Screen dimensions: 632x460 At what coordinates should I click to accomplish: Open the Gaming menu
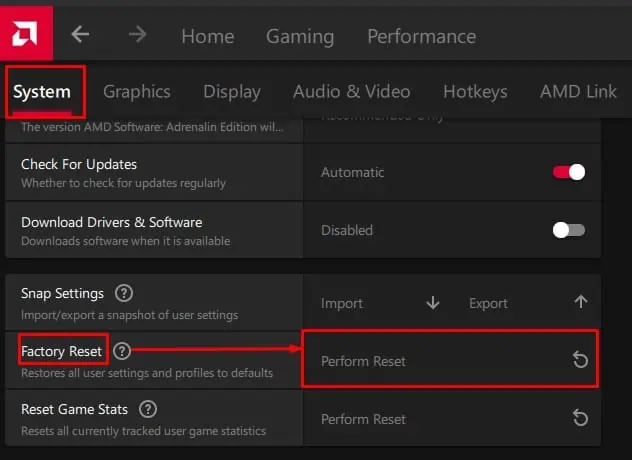(x=299, y=36)
